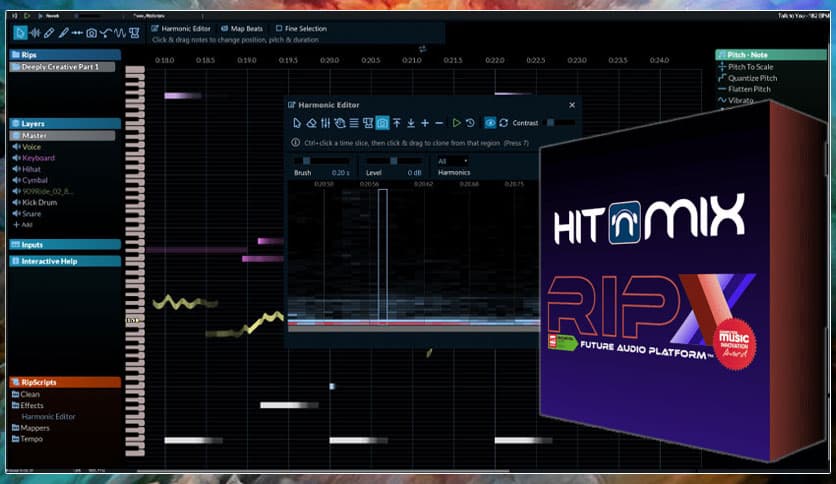Click the swap arrows icon above timeline
The height and width of the screenshot is (484, 836).
[422, 49]
